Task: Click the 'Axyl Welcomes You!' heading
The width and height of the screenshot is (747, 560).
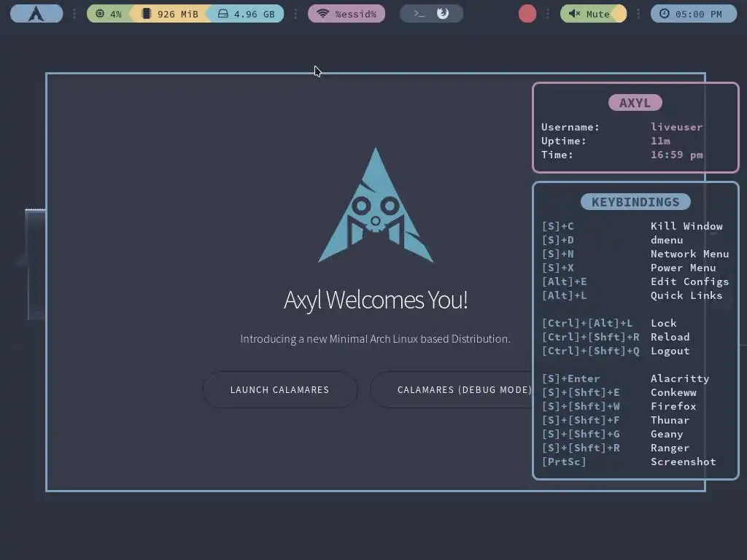Action: click(x=376, y=300)
